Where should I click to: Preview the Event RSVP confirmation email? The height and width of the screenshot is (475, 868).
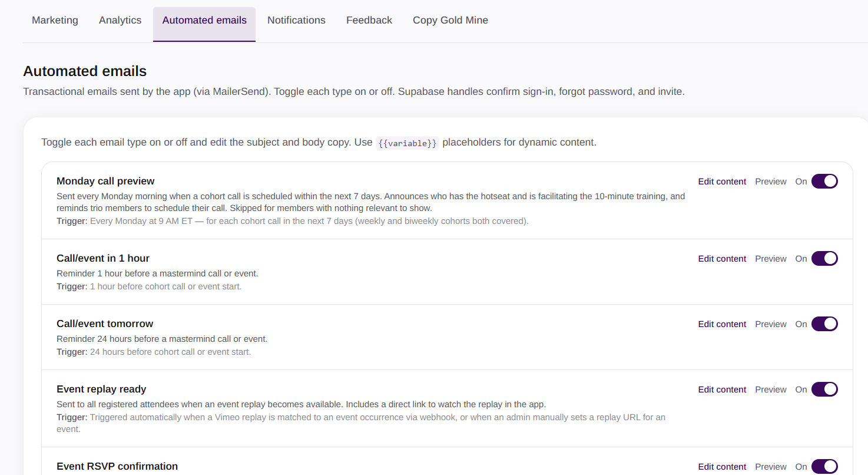pyautogui.click(x=771, y=467)
